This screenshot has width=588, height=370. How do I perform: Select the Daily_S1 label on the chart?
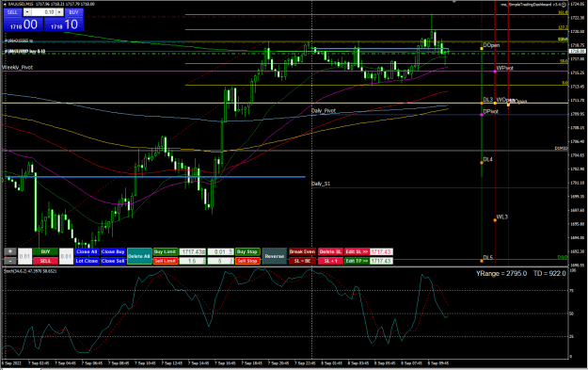click(x=321, y=184)
